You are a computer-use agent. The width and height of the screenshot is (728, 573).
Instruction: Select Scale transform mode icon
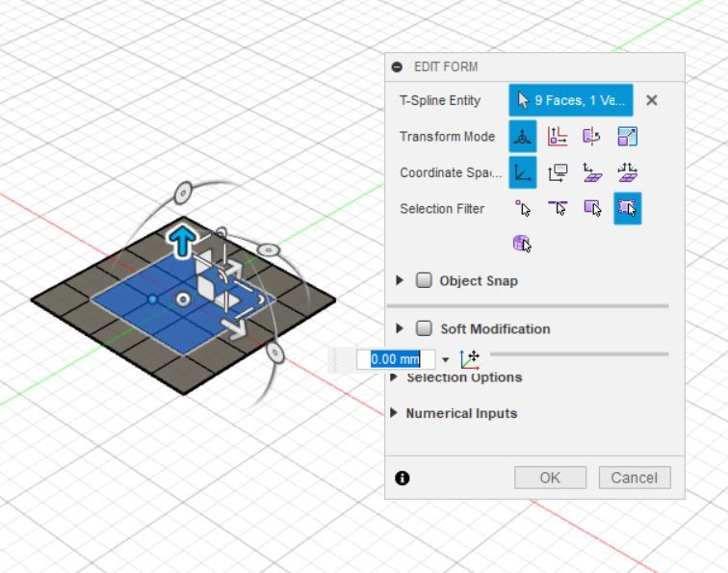coord(627,137)
